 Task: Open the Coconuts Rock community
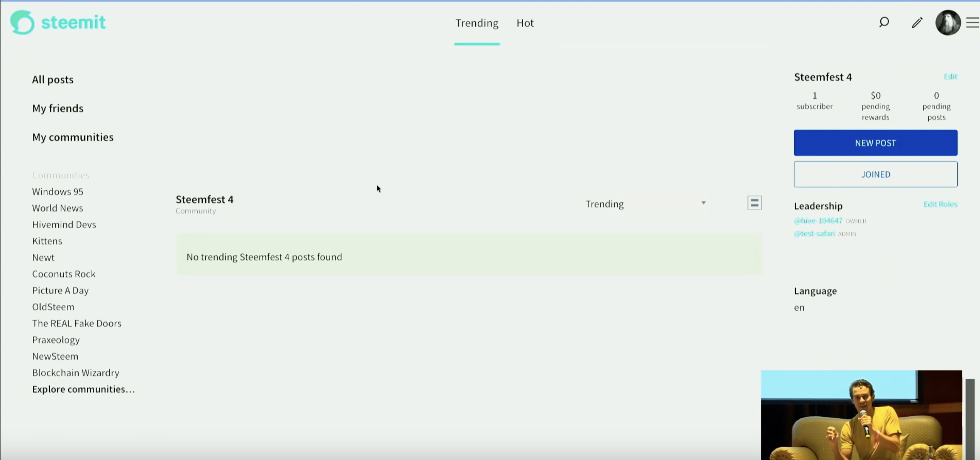click(x=64, y=274)
